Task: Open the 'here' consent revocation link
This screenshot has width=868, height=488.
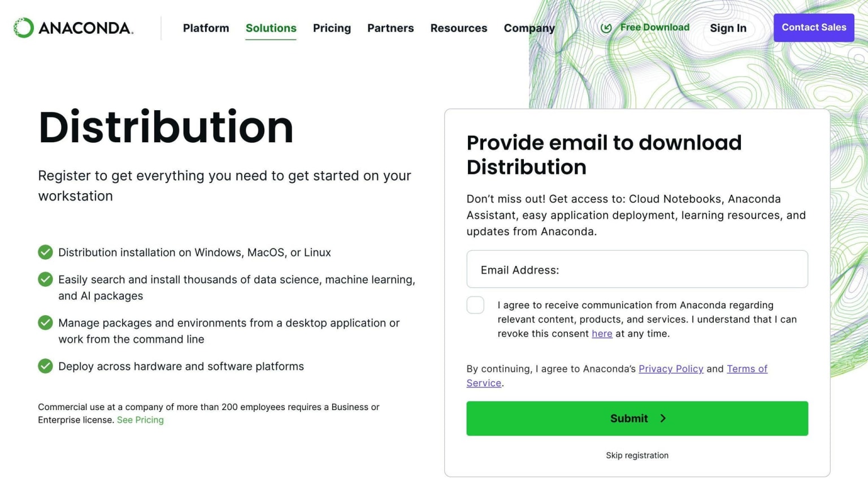Action: coord(602,334)
